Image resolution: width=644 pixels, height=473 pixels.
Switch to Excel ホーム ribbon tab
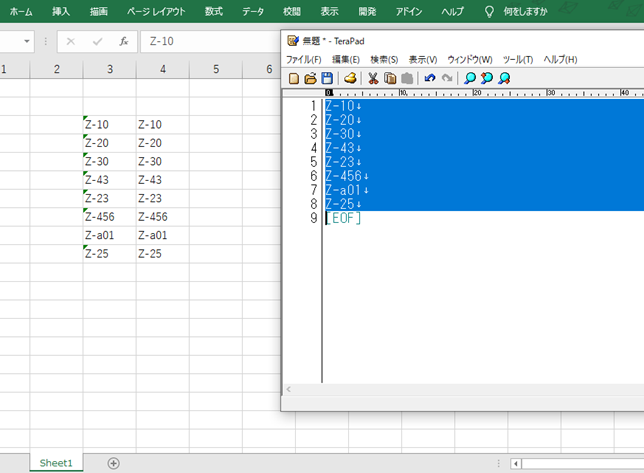21,11
